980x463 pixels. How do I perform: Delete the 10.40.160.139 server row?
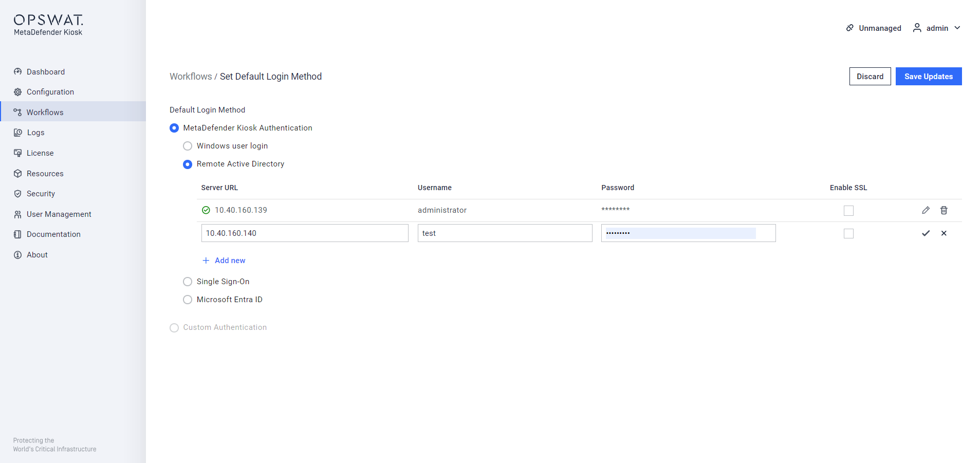pyautogui.click(x=944, y=210)
